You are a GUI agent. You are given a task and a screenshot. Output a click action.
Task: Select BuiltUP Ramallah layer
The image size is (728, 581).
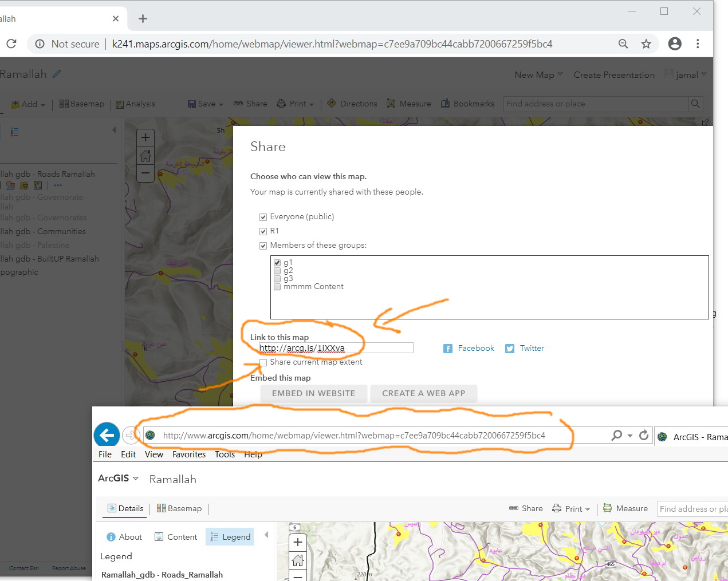[x=49, y=259]
